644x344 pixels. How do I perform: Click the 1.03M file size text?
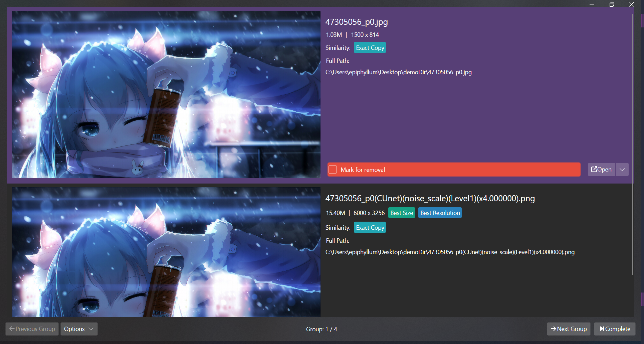click(x=334, y=35)
